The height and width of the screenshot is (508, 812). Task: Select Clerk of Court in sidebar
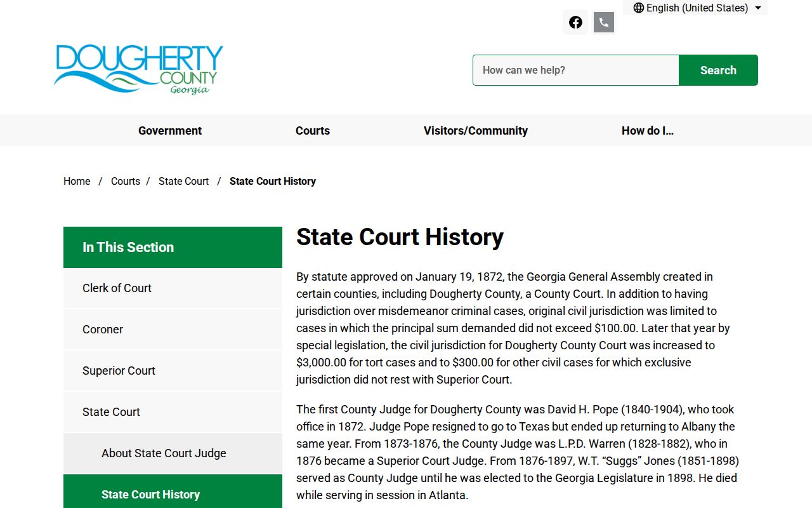(173, 288)
